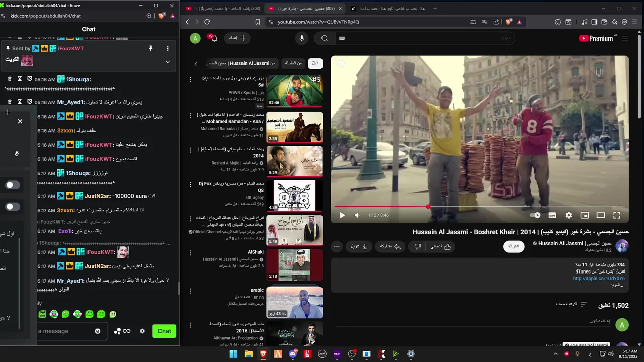Image resolution: width=644 pixels, height=362 pixels.
Task: Open pinned message three-dot menu
Action: tap(168, 48)
